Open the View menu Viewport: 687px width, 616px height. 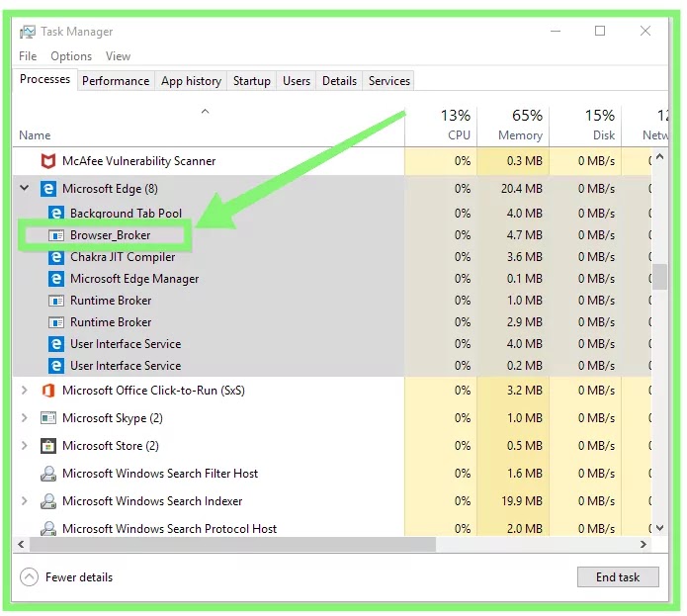[x=118, y=56]
